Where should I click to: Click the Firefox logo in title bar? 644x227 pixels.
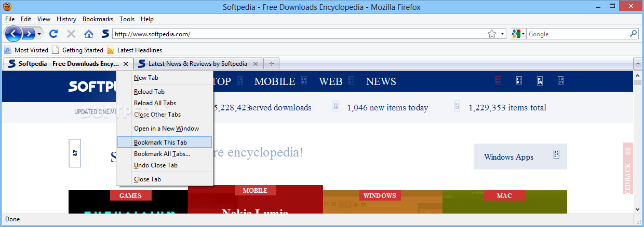click(x=7, y=7)
